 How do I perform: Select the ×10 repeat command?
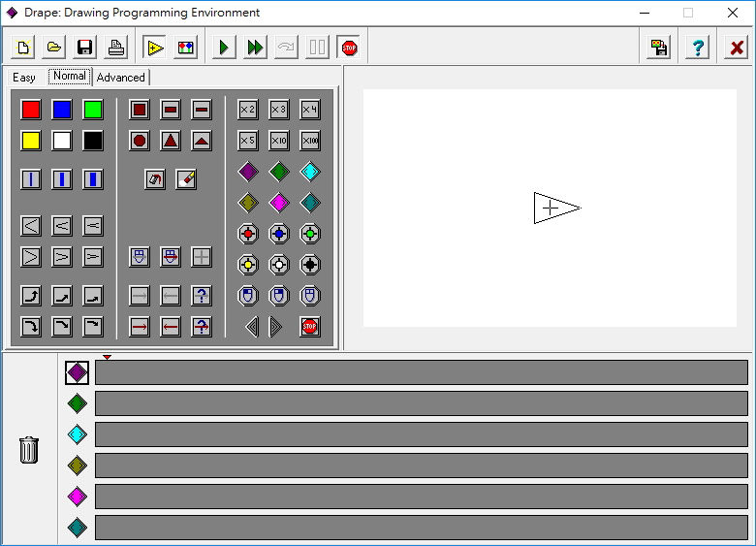[x=279, y=141]
